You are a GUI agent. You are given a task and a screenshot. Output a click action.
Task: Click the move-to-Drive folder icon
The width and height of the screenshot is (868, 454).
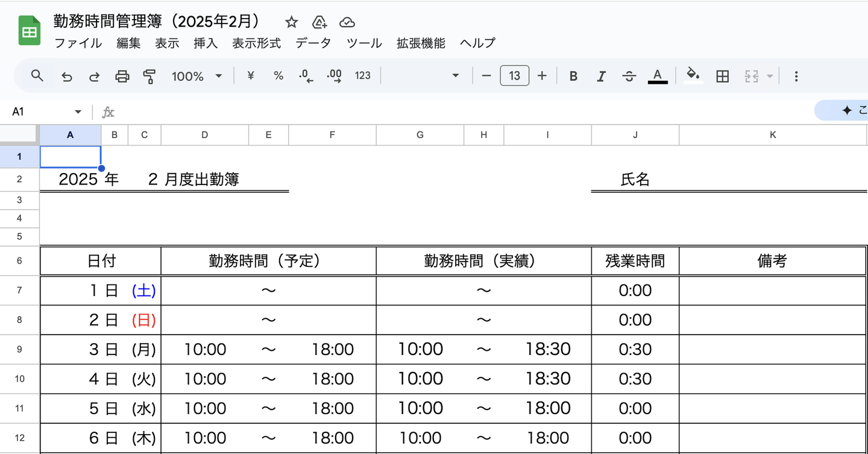tap(319, 22)
